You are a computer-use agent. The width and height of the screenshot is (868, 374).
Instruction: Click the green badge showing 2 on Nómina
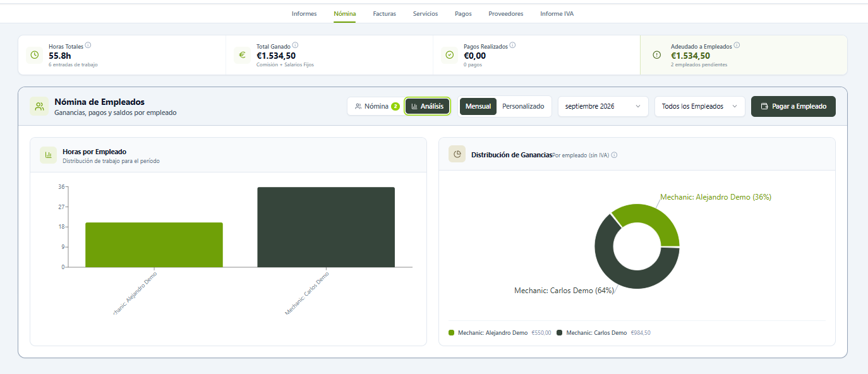(395, 106)
